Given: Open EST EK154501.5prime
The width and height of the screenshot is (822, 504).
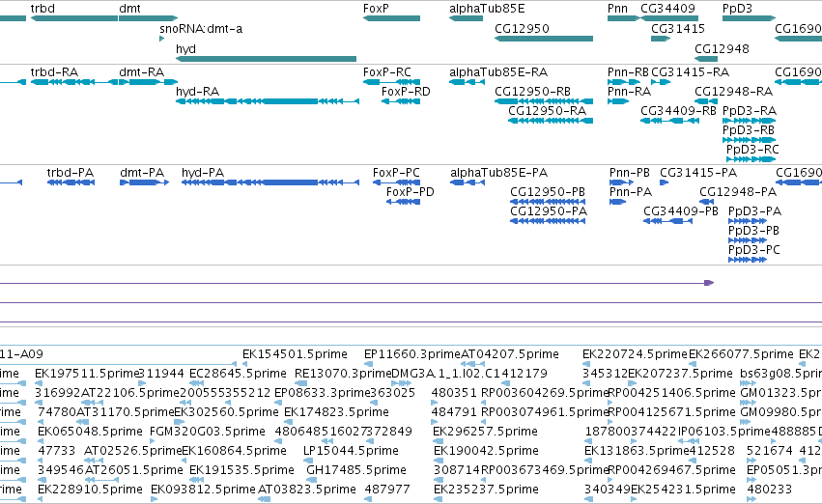Looking at the screenshot, I should click(x=295, y=354).
